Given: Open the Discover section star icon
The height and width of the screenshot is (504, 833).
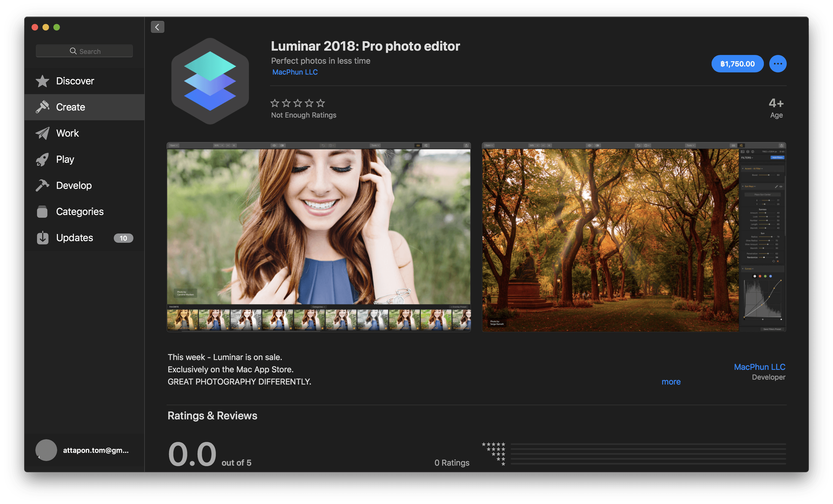Looking at the screenshot, I should coord(42,81).
